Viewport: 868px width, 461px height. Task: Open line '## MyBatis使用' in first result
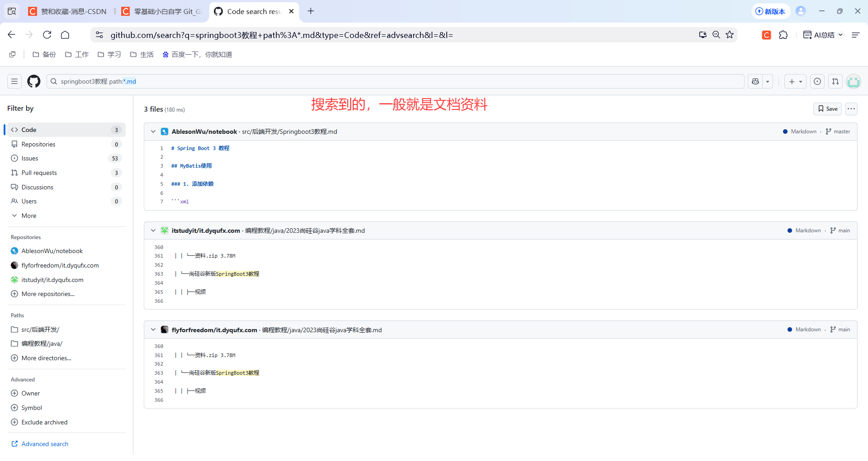pyautogui.click(x=191, y=166)
